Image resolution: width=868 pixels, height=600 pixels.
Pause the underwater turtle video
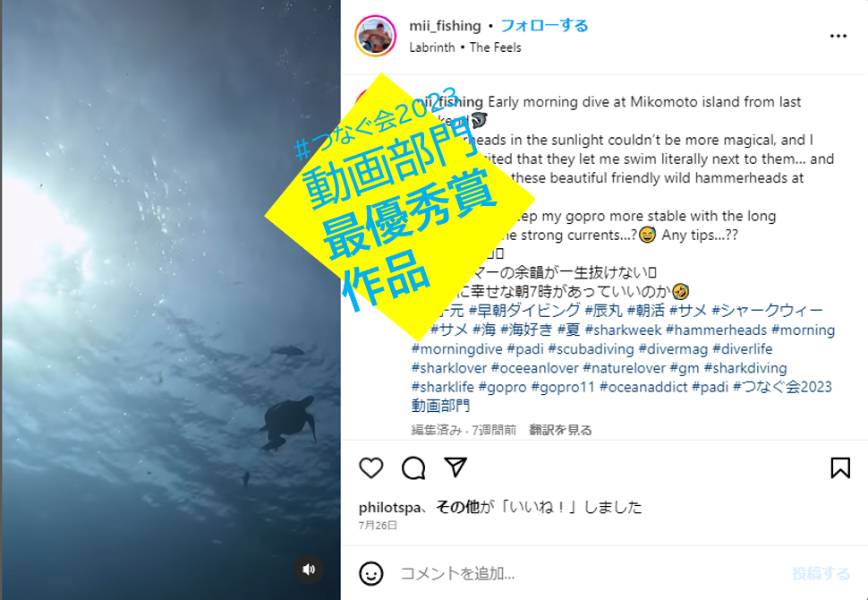(x=171, y=300)
